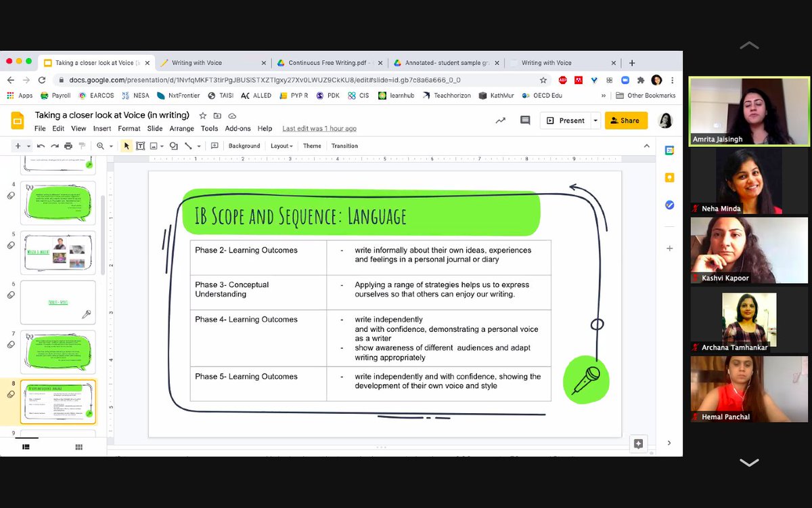The width and height of the screenshot is (812, 508).
Task: Select the line tool
Action: pyautogui.click(x=189, y=146)
